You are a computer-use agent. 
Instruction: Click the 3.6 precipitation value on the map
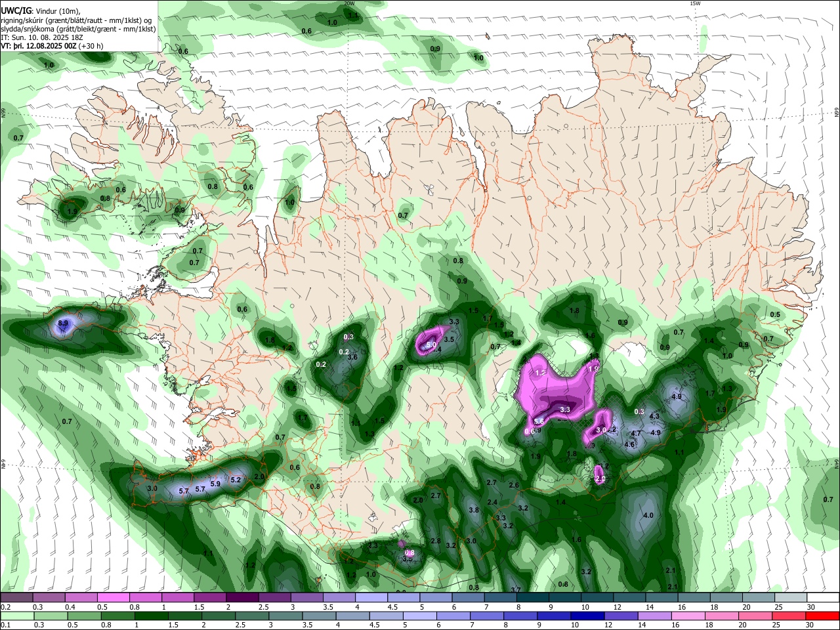352,357
